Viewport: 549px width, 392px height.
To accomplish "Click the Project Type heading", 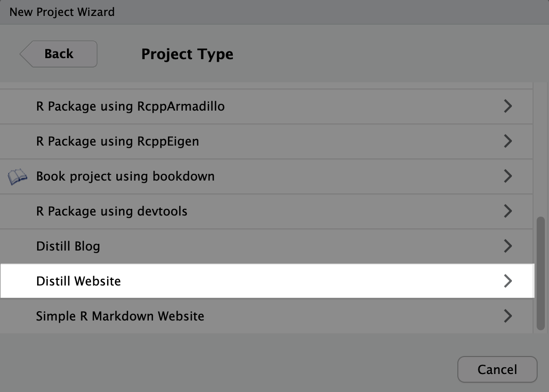I will tap(187, 54).
